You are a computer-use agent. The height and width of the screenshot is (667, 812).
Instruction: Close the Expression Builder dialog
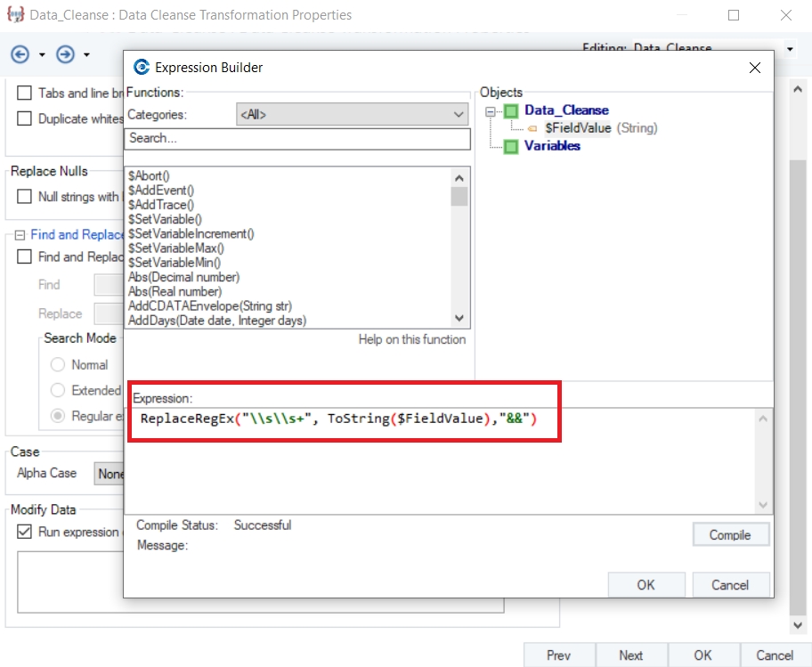point(754,68)
